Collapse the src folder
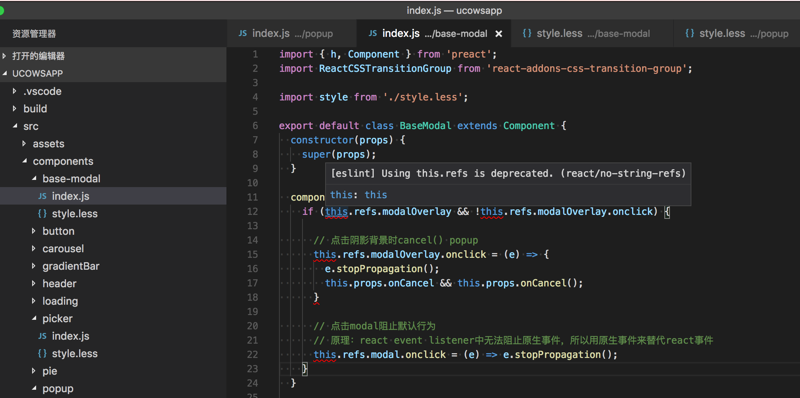 coord(113,126)
